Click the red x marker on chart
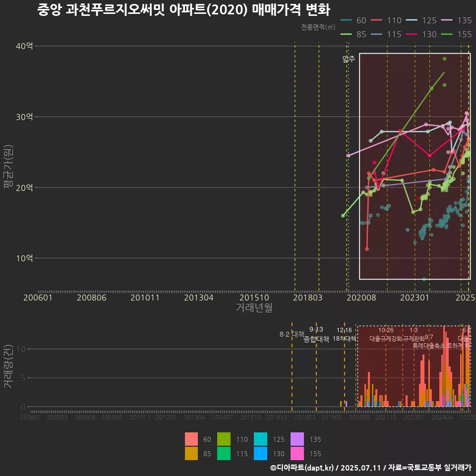This screenshot has height=476, width=476. click(418, 198)
